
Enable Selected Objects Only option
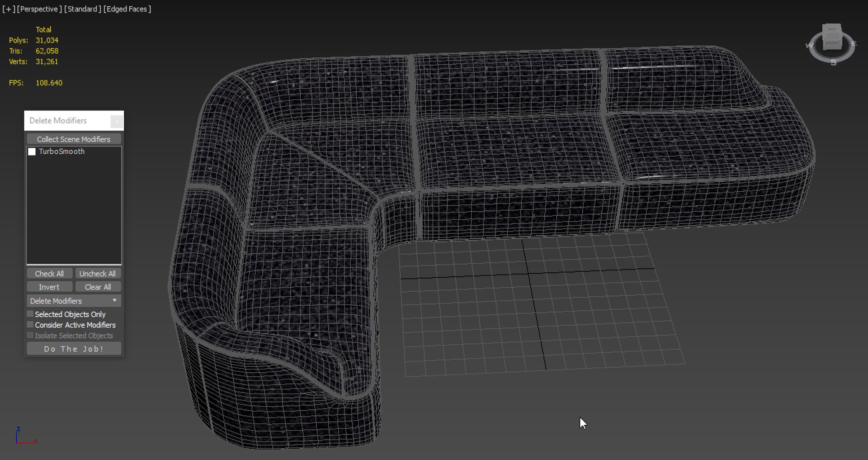(30, 314)
